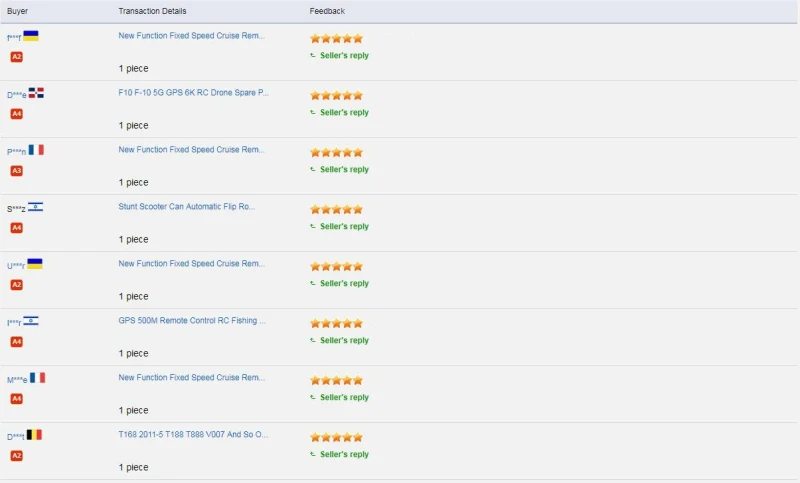Click the Ukraine flag beside buyer U***r
Screen dimensions: 800x483
click(x=35, y=264)
